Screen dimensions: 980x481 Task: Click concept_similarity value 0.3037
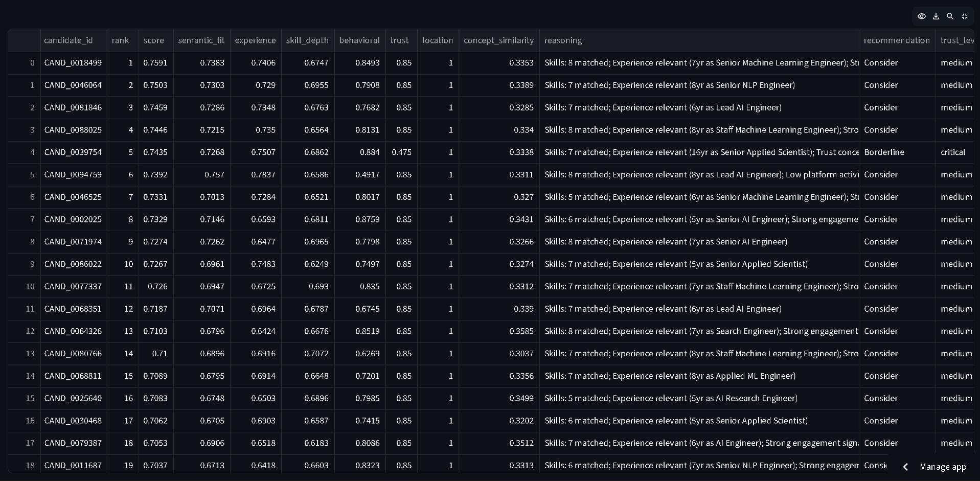[x=499, y=354]
